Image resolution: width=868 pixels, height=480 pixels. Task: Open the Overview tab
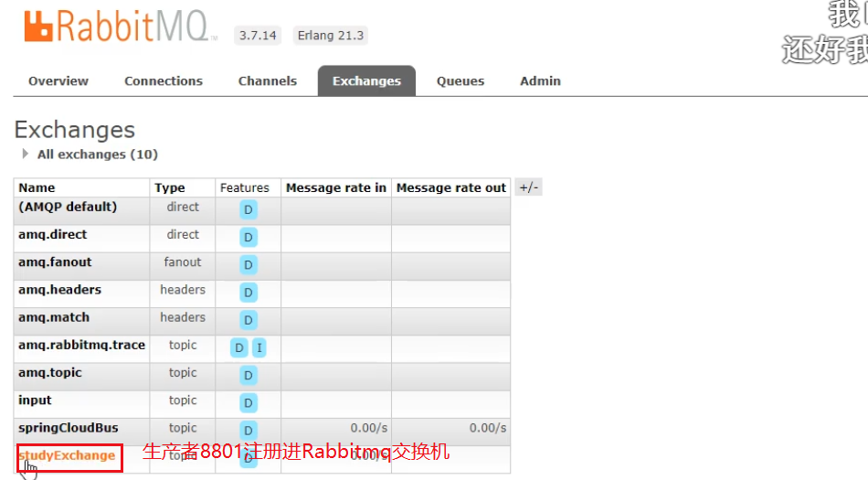(58, 80)
